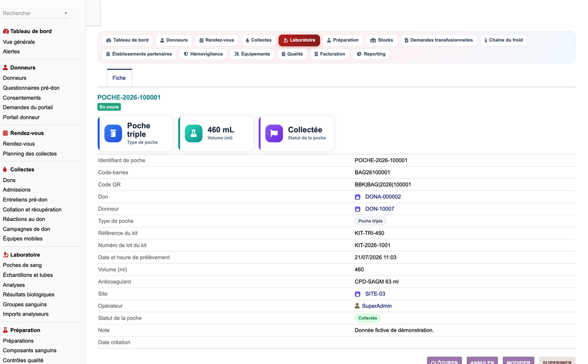
Task: Open Équipes mobiles in sidebar
Action: pyautogui.click(x=23, y=239)
